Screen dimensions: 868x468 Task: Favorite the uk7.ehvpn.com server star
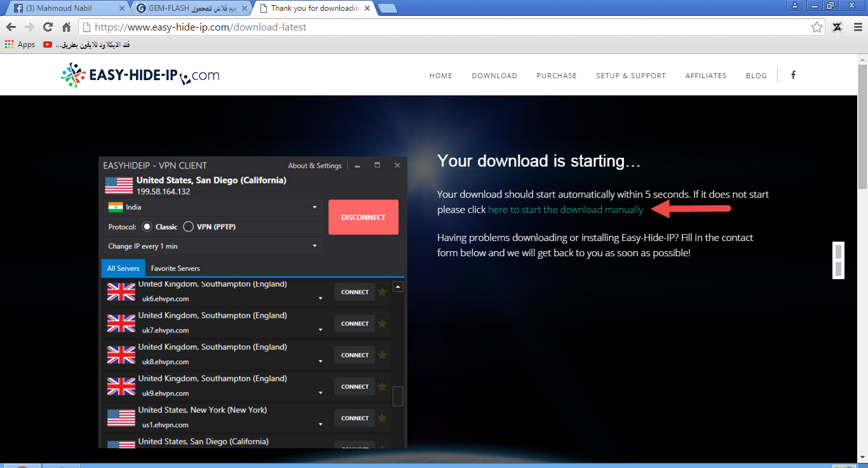point(382,324)
